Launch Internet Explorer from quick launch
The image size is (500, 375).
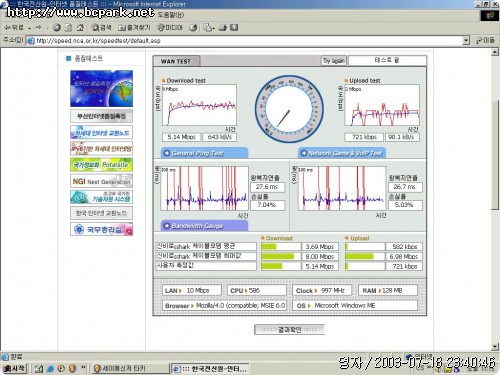50,369
